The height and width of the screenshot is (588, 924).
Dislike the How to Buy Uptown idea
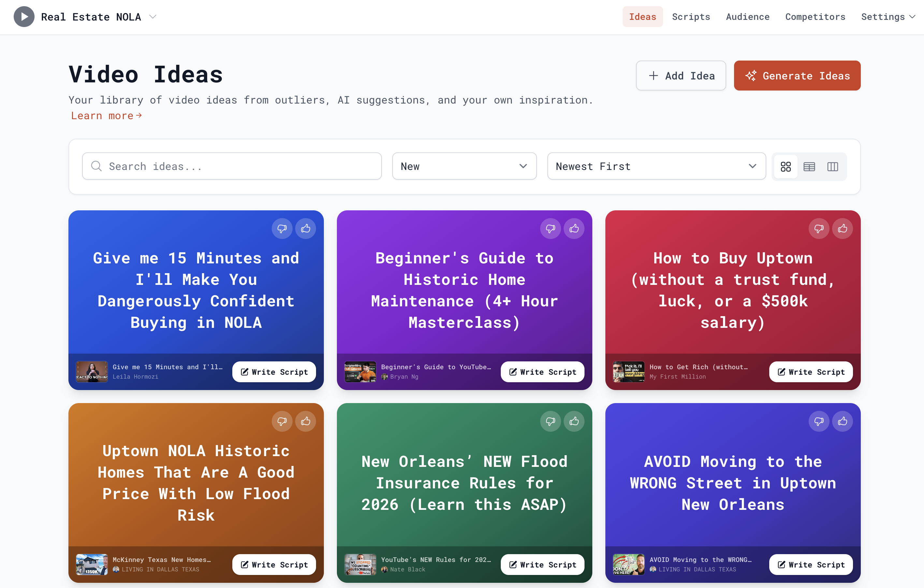coord(819,228)
